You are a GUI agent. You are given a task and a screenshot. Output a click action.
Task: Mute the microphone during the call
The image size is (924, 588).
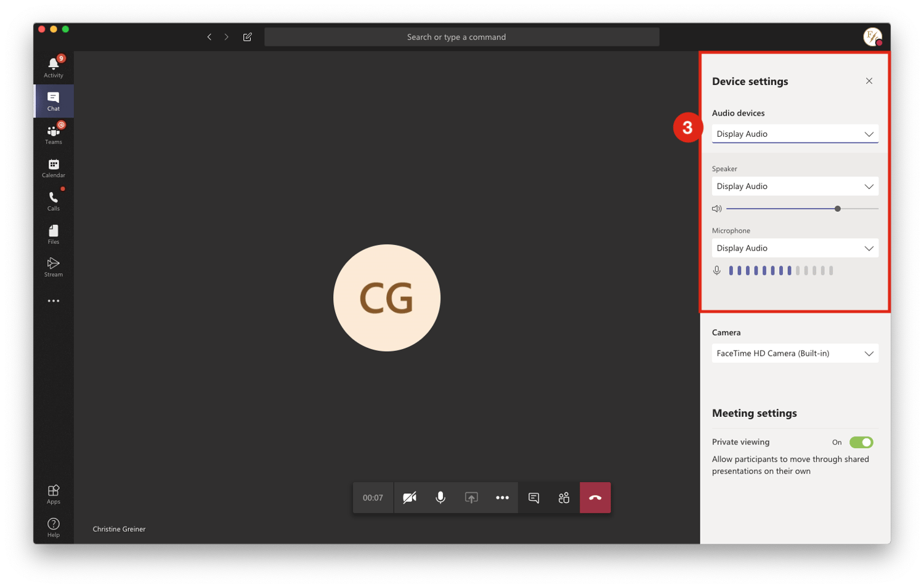[440, 497]
